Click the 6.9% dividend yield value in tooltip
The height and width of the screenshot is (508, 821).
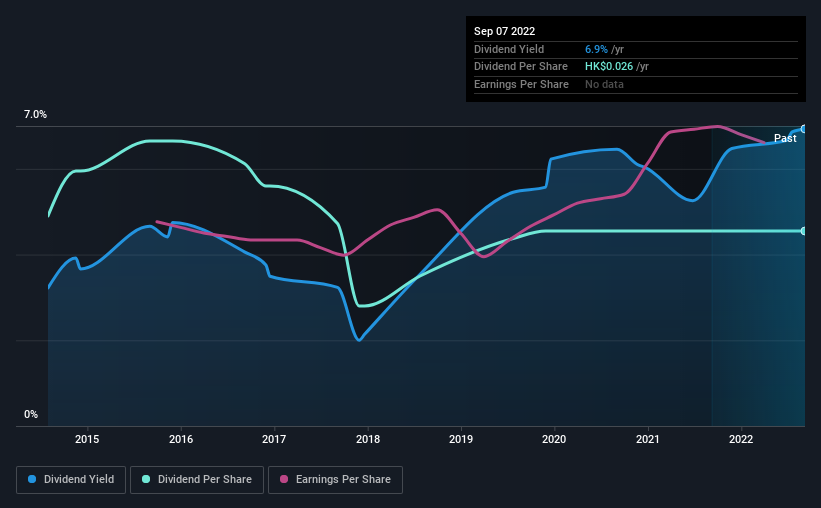(596, 49)
